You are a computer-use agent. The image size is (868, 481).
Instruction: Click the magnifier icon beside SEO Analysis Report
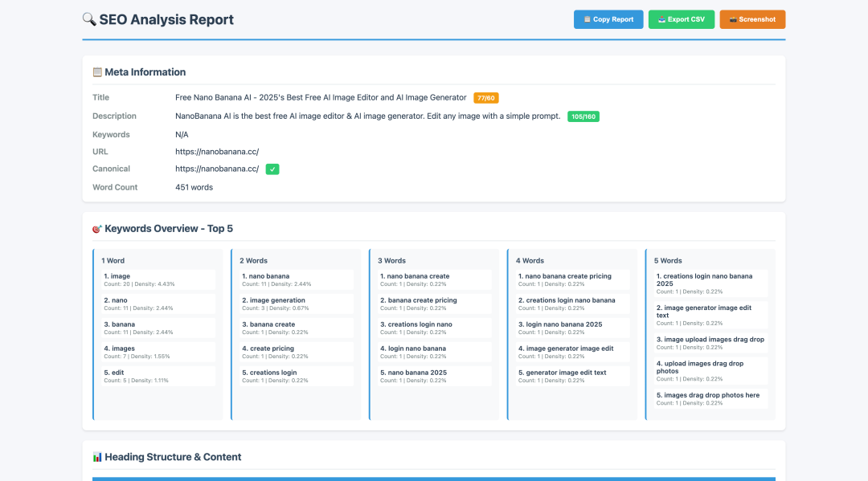point(89,19)
